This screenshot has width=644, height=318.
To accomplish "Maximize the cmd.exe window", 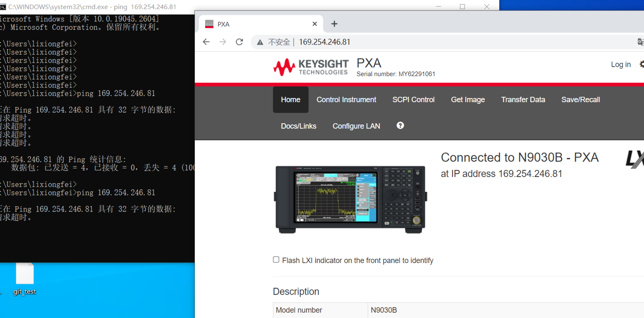I will tap(462, 7).
